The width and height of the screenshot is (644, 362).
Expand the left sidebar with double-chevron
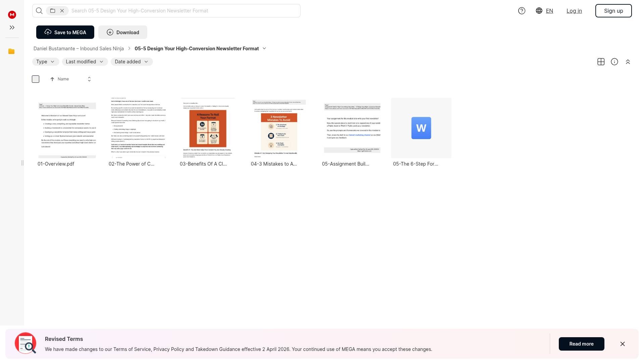[x=12, y=27]
